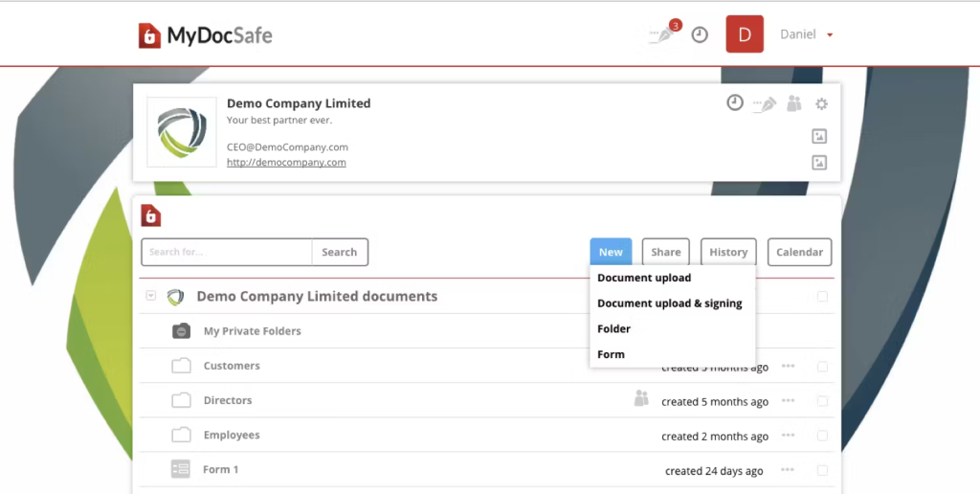The width and height of the screenshot is (980, 494).
Task: Check the Demo Company Limited documents checkbox
Action: coord(822,297)
